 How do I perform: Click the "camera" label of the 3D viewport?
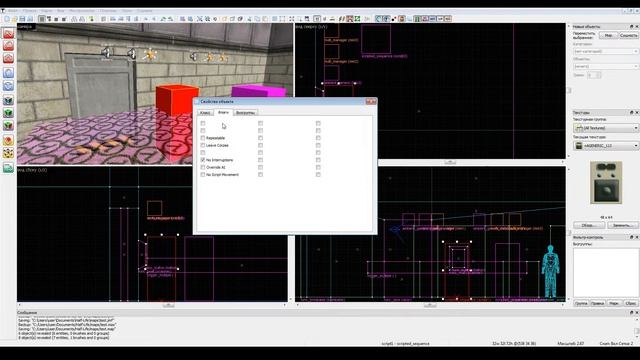pyautogui.click(x=25, y=27)
